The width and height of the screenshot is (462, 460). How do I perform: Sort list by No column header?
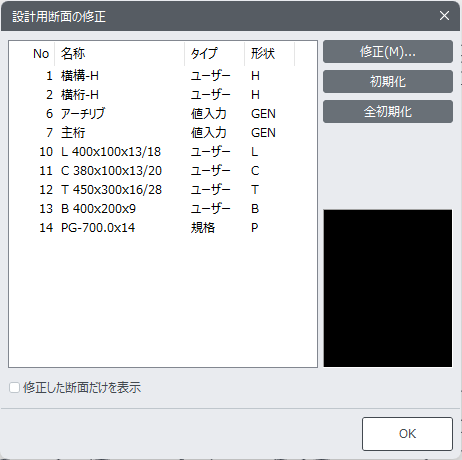tap(32, 53)
